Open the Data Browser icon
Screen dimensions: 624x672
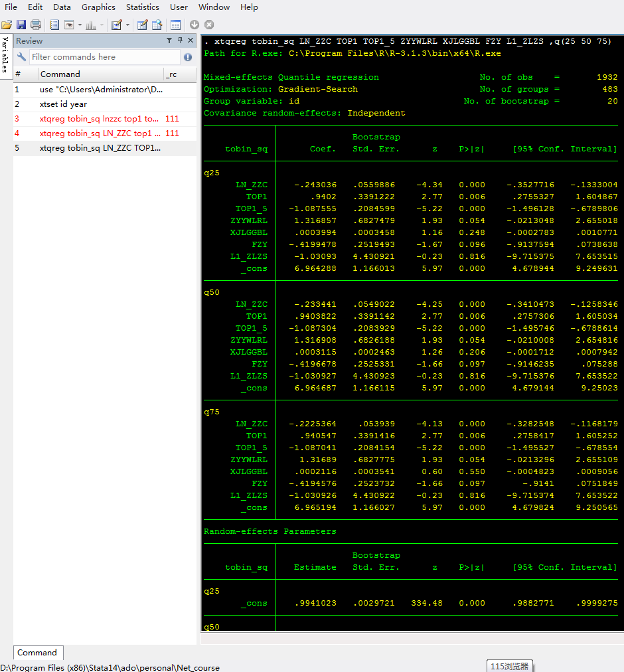[x=157, y=25]
